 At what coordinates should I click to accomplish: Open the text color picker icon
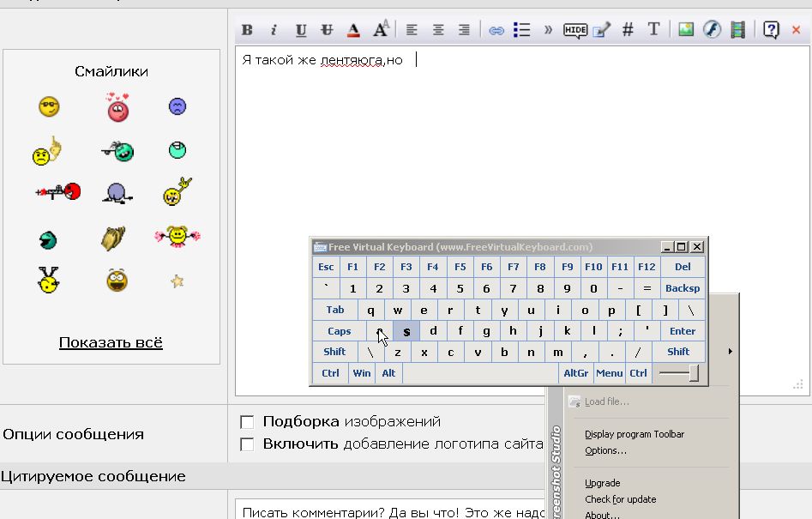pos(354,30)
